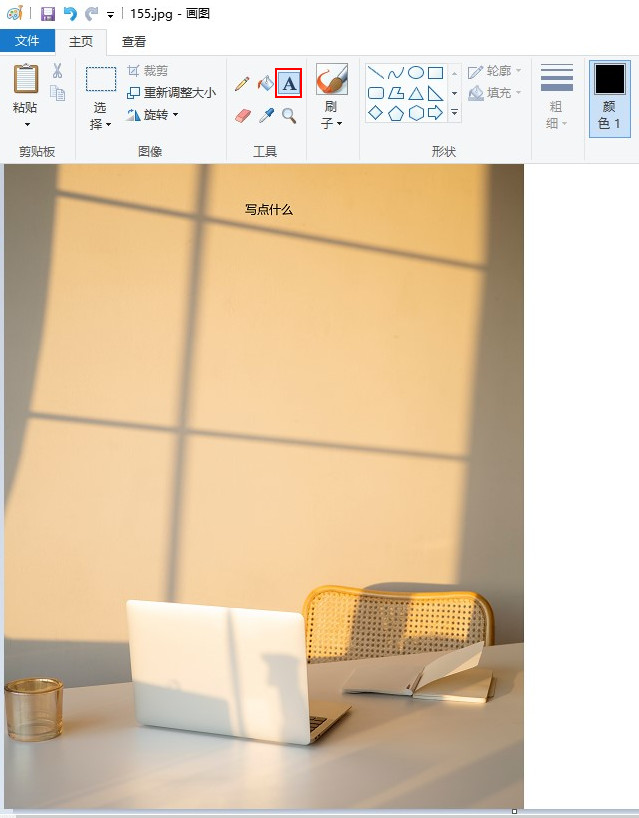Open the 旋转 (Rotate) dropdown
639x818 pixels.
tap(153, 115)
